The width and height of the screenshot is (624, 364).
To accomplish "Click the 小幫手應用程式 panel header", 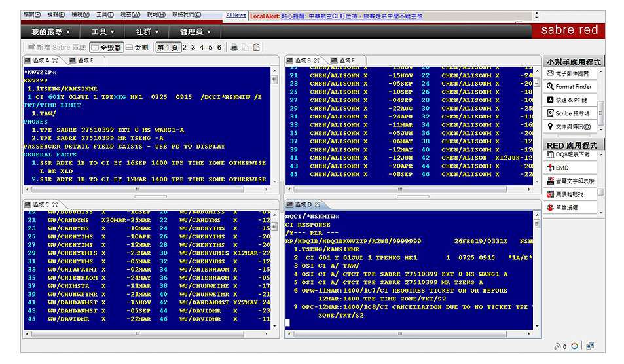I will tap(574, 62).
